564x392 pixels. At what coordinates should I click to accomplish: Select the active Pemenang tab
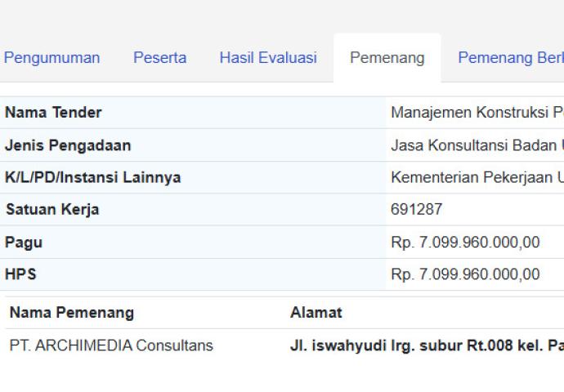click(387, 58)
